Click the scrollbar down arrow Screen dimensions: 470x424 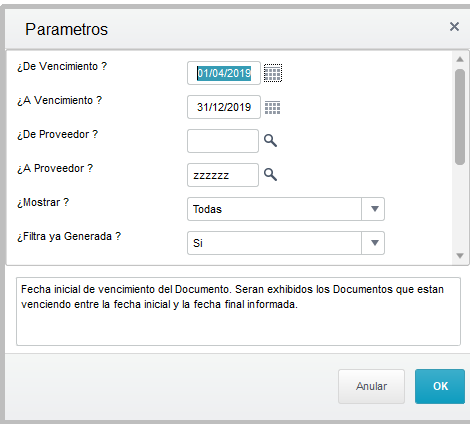460,256
